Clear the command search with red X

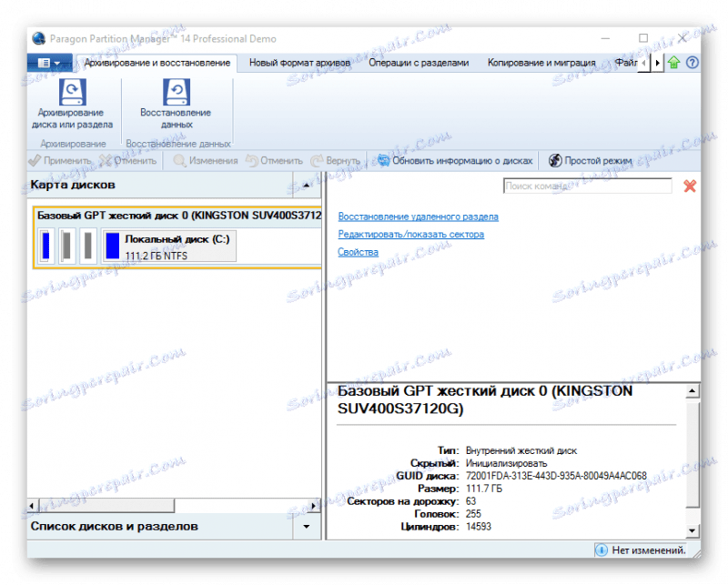(x=690, y=187)
